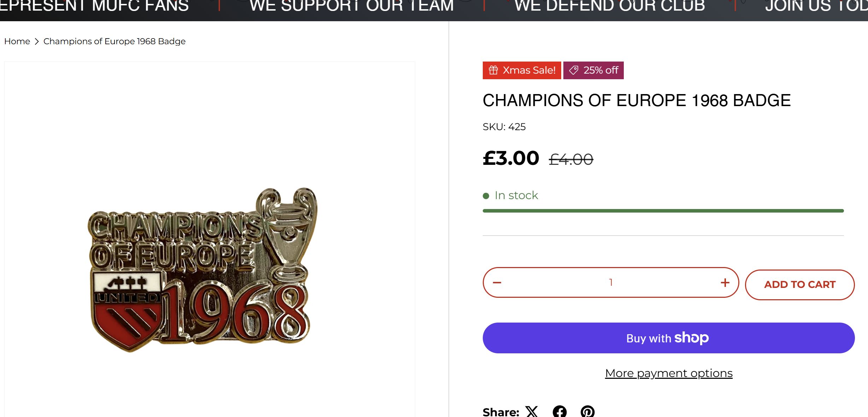Viewport: 868px width, 417px height.
Task: Share the product on Pinterest
Action: pos(587,412)
